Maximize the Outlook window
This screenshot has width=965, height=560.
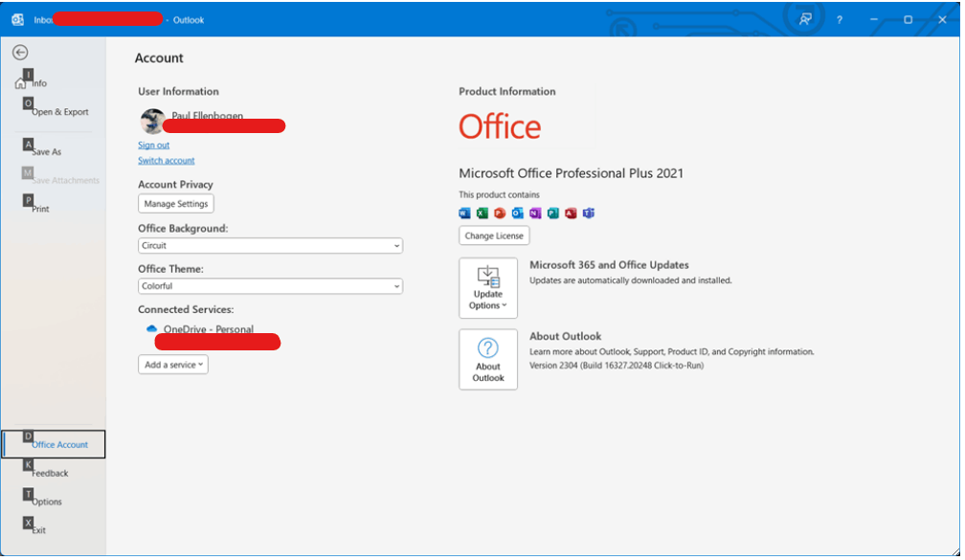coord(908,20)
